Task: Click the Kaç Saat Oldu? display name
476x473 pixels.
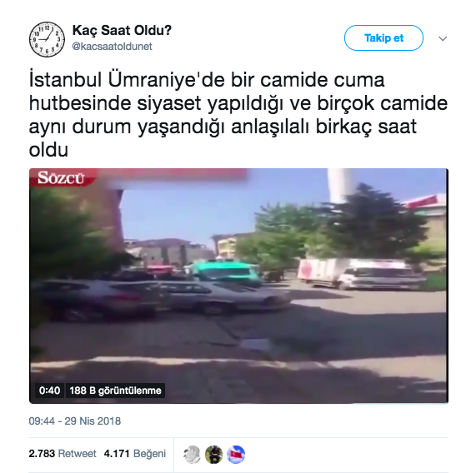Action: 122,30
